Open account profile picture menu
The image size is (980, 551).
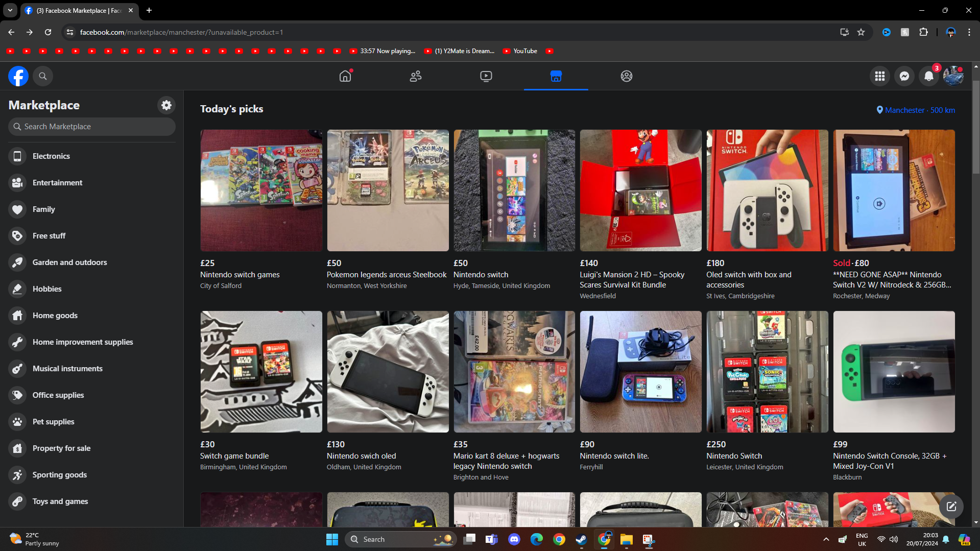pos(953,76)
